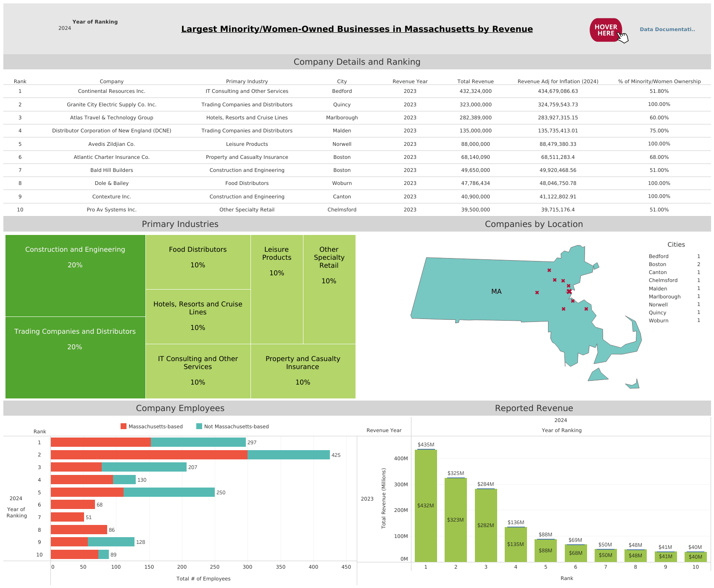The width and height of the screenshot is (714, 588).
Task: Click the Company Details and Ranking section header
Action: pos(357,62)
